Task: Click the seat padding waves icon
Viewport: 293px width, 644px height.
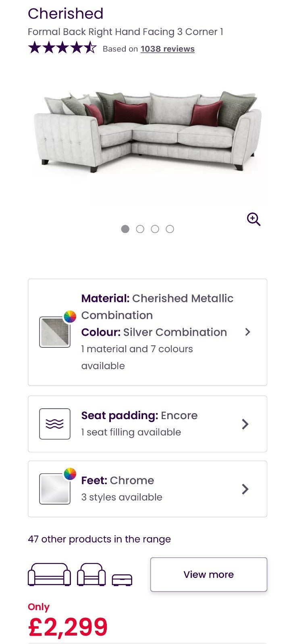Action: (55, 424)
